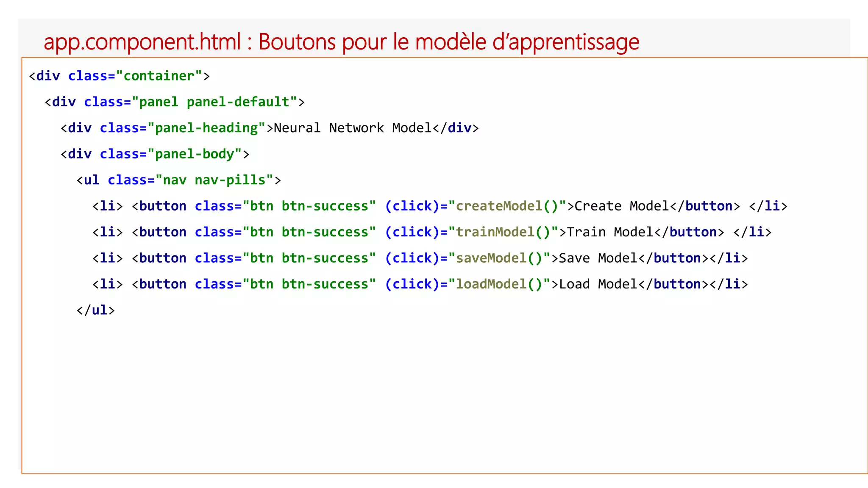Select the "Train Model" button label text
This screenshot has height=488, width=868.
point(610,232)
